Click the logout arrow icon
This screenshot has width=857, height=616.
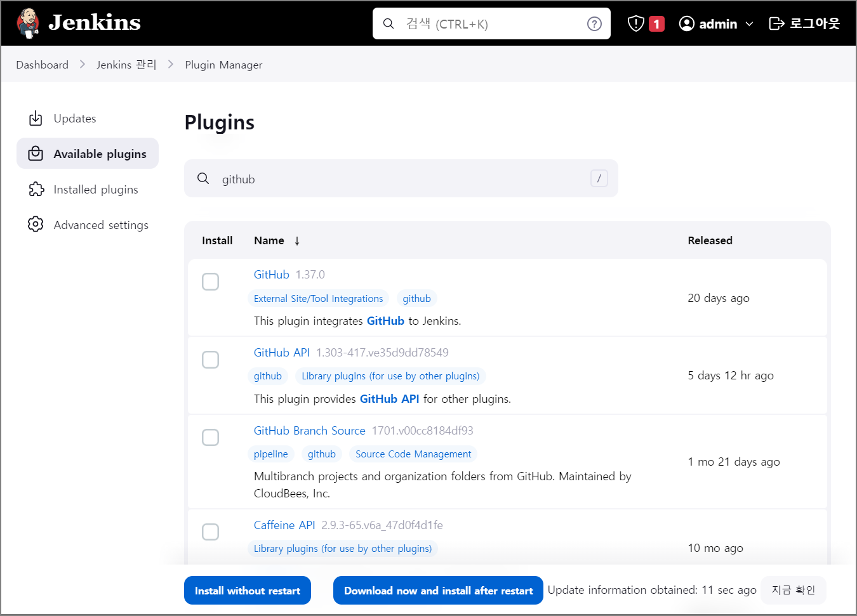point(776,23)
